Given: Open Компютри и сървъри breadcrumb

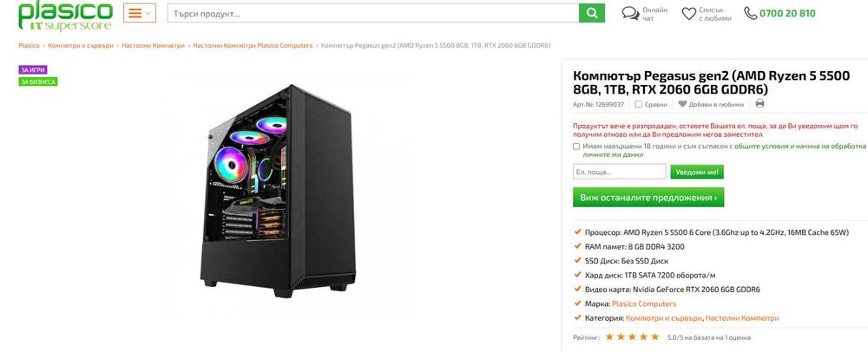Looking at the screenshot, I should point(80,45).
